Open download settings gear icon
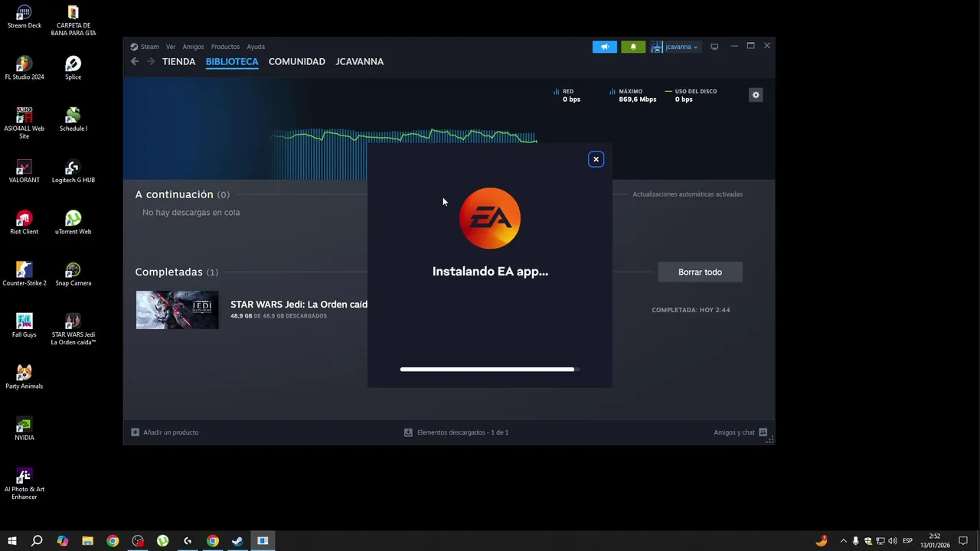The image size is (980, 551). [x=756, y=95]
